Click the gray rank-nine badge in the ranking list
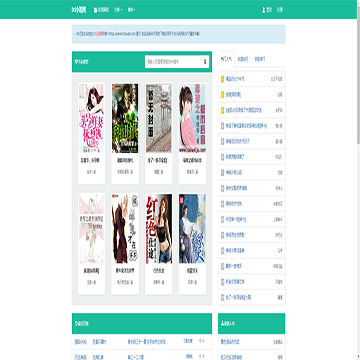Screen dimensions: 360x360 coord(223,204)
